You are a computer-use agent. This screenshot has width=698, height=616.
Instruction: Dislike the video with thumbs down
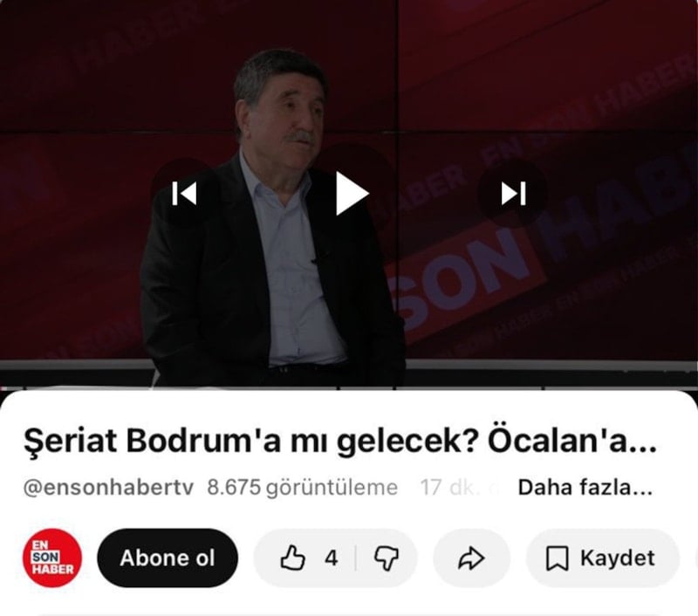coord(387,558)
